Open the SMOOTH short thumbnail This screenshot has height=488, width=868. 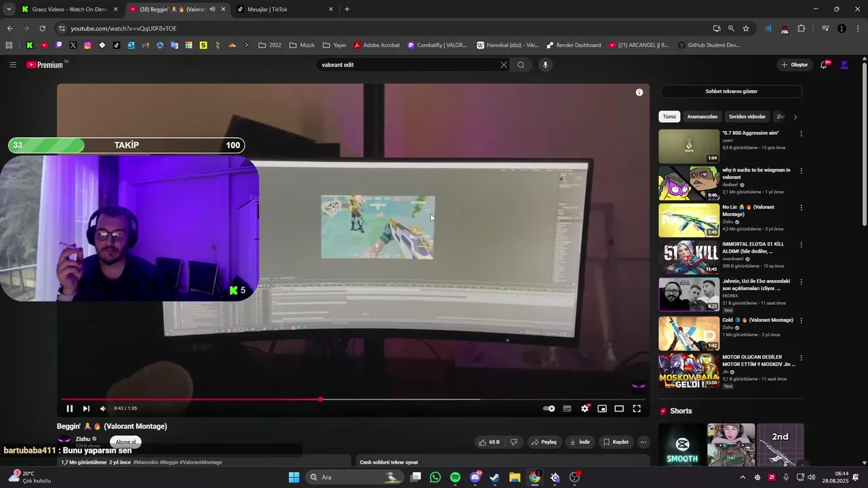point(682,446)
